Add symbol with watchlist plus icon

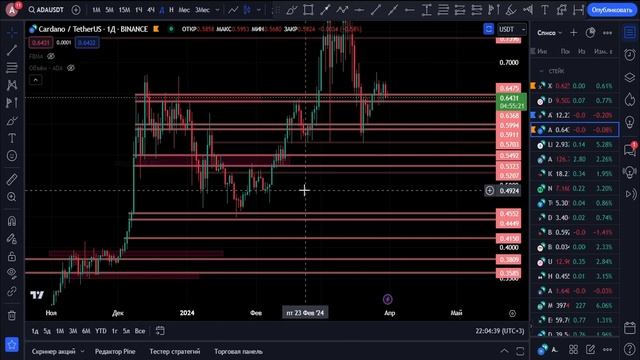point(573,33)
